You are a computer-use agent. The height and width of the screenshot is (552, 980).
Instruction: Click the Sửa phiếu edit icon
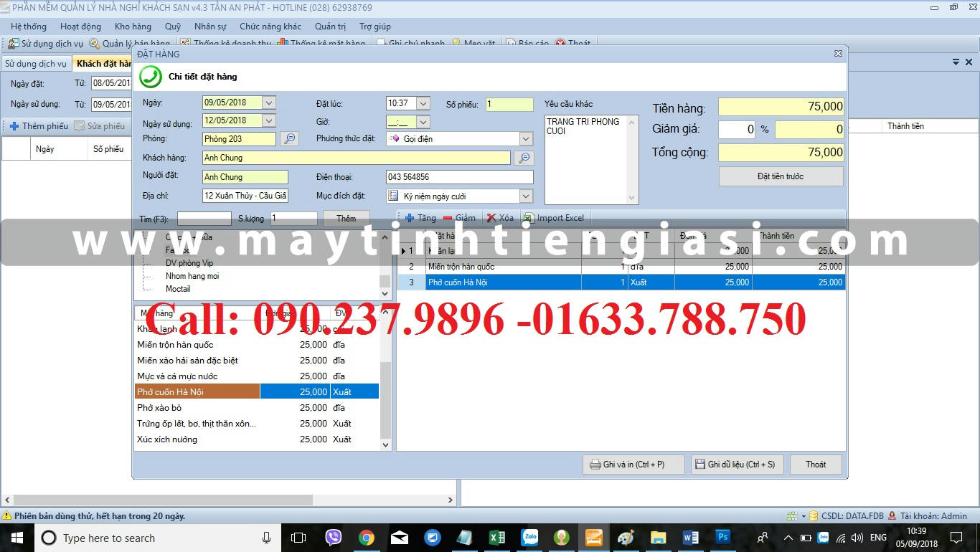(80, 126)
